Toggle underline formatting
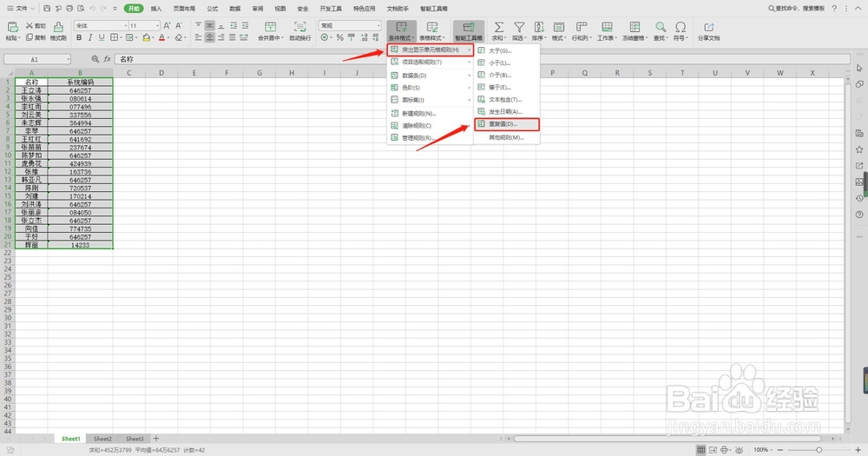868x456 pixels. coord(102,37)
